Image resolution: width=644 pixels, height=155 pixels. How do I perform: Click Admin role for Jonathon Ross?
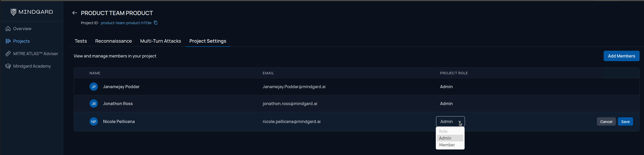446,104
